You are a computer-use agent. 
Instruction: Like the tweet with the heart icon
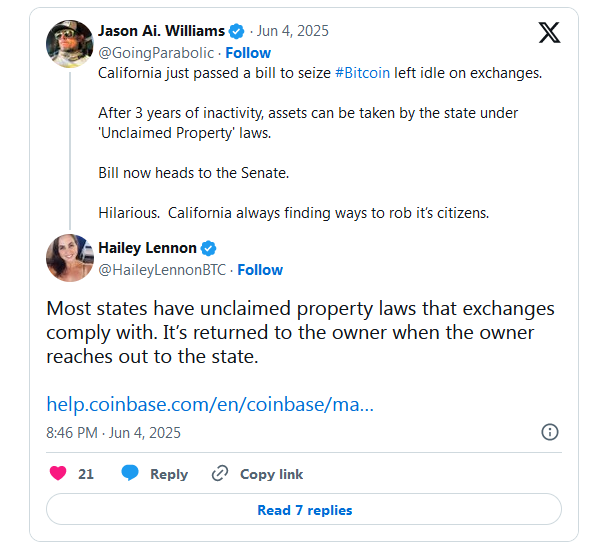tap(58, 473)
